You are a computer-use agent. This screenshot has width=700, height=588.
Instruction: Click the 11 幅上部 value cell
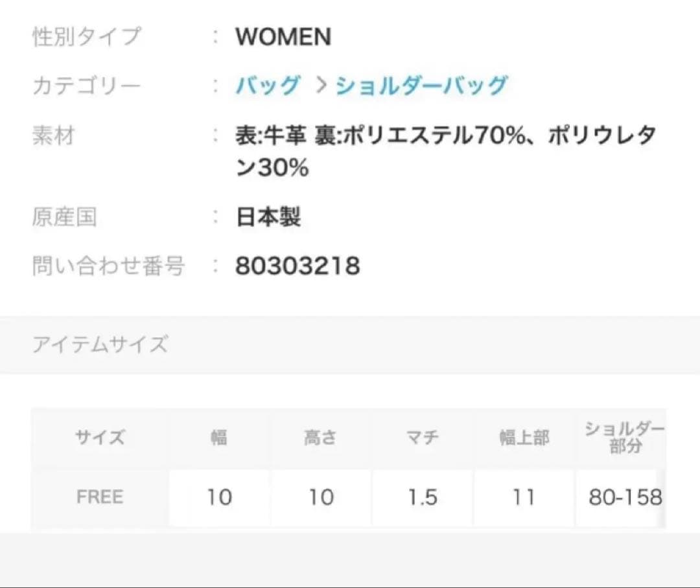pos(524,497)
